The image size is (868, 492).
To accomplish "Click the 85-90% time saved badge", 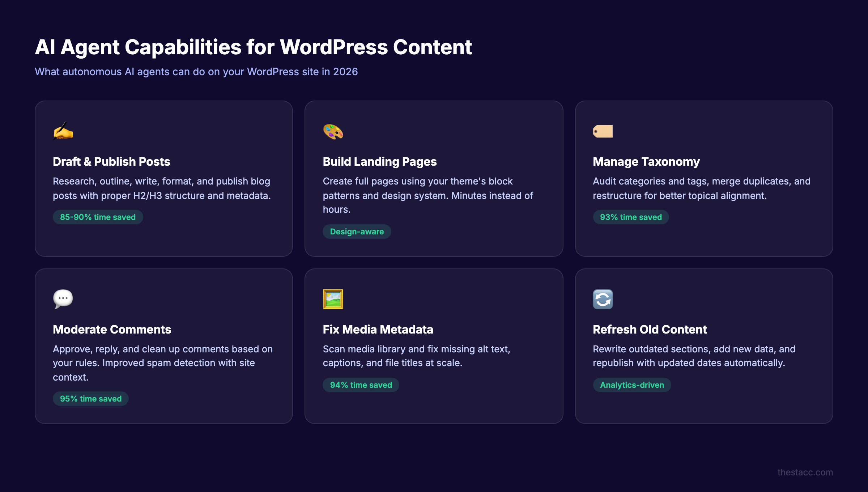I will click(x=98, y=217).
